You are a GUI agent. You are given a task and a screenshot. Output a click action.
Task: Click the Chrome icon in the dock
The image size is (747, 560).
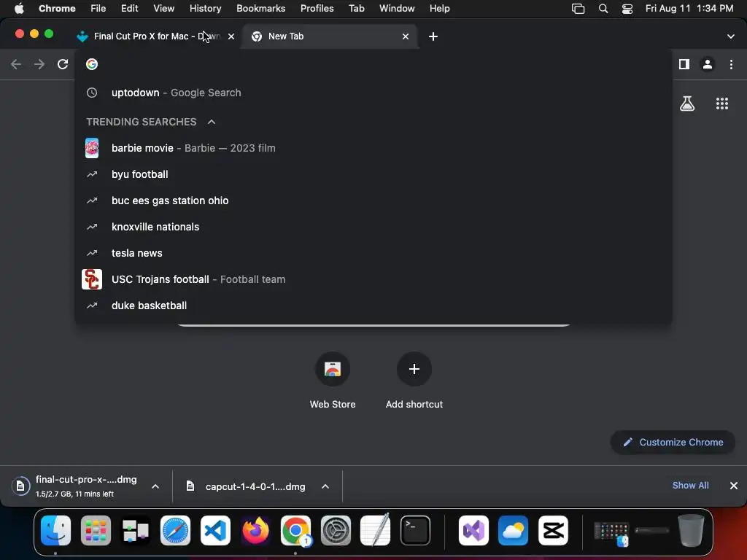click(295, 531)
